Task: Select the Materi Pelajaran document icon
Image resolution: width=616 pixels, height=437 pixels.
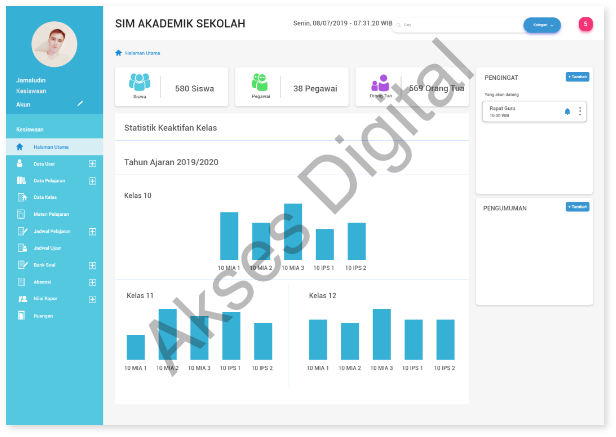Action: (x=21, y=214)
